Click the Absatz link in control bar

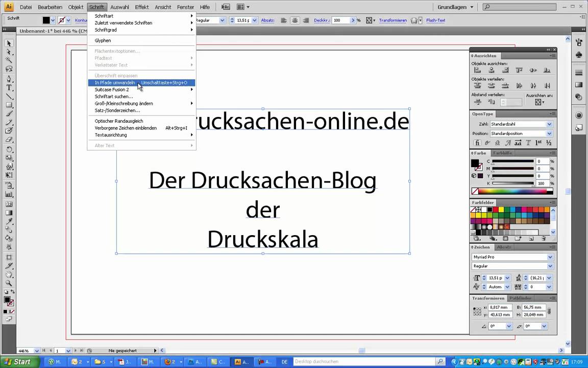[267, 20]
